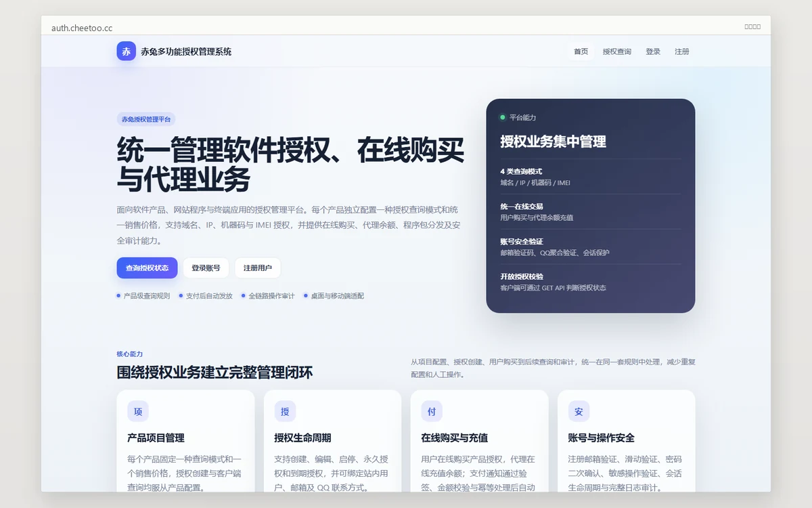This screenshot has width=812, height=508.
Task: Click the green status dot beside 平台能力
Action: 503,117
